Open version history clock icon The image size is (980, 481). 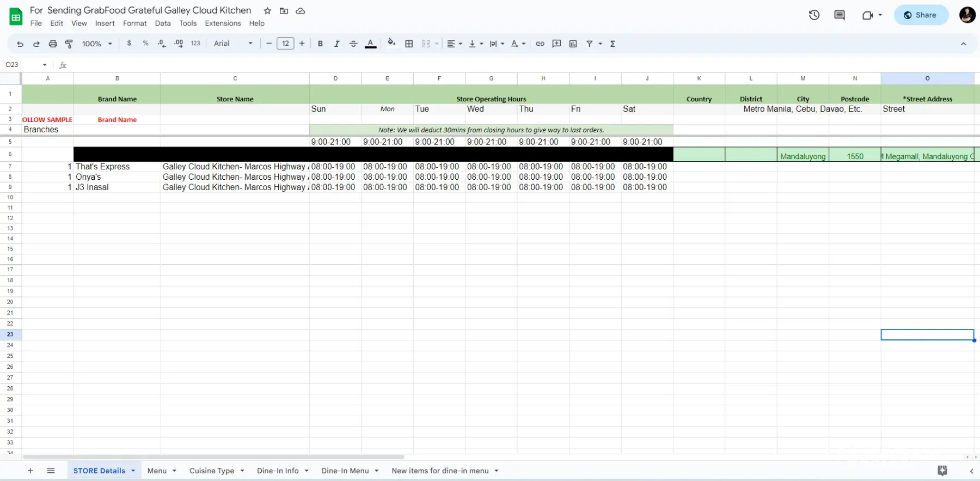click(814, 15)
